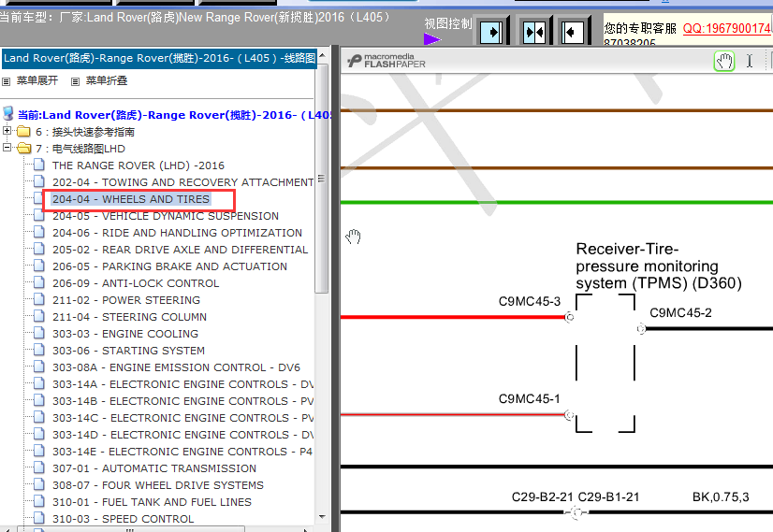Open 303-14E - ELECTRONIC ENGINE CONTROLS entry
The image size is (773, 532).
point(182,452)
